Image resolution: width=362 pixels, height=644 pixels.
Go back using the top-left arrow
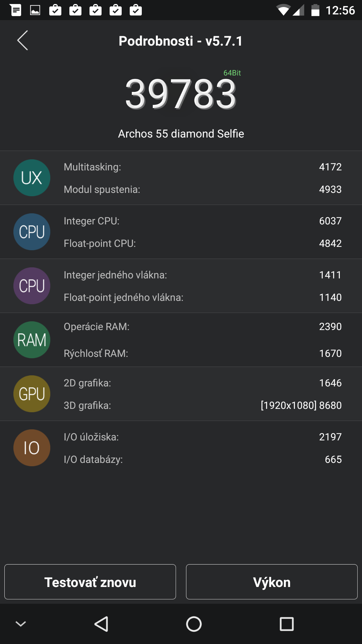click(22, 41)
